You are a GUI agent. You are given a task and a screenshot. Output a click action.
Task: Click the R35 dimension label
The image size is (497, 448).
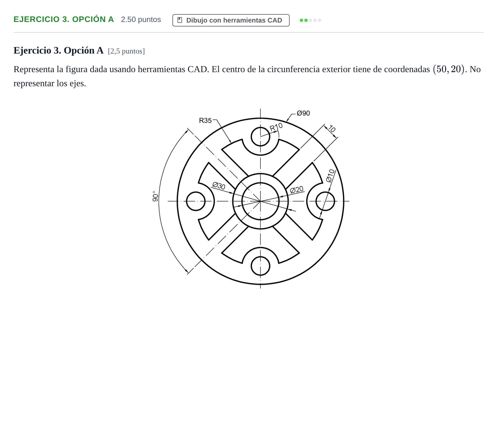pos(205,121)
